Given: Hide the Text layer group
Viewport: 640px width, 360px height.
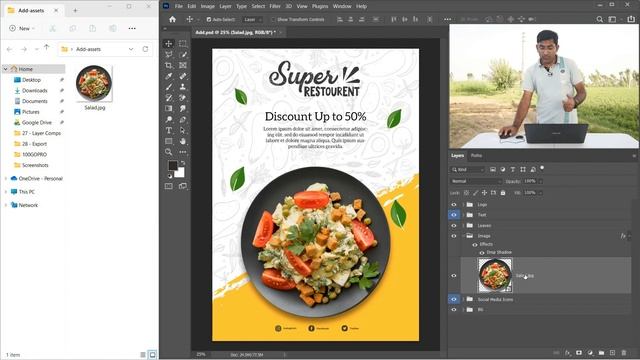Looking at the screenshot, I should pos(454,215).
